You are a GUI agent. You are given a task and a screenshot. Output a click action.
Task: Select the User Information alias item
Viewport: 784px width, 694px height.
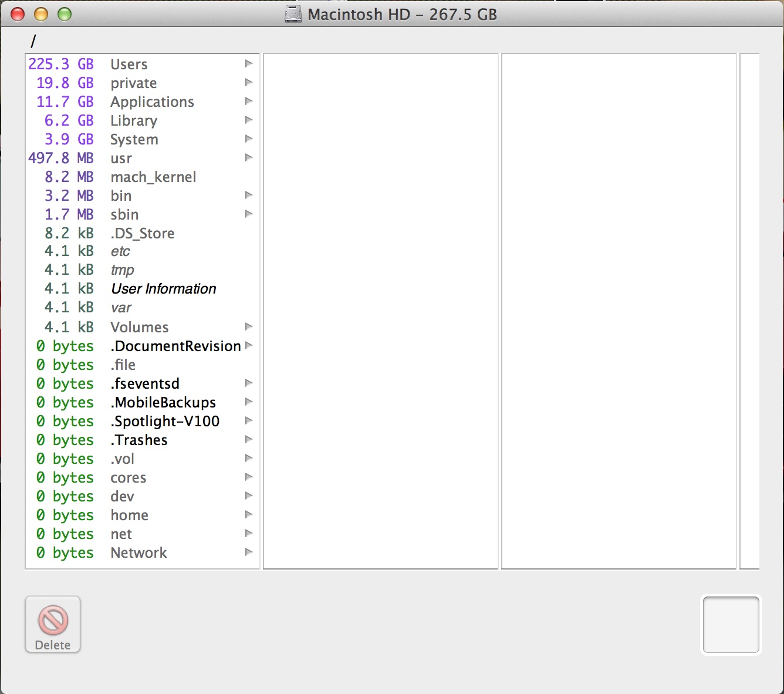pos(143,288)
